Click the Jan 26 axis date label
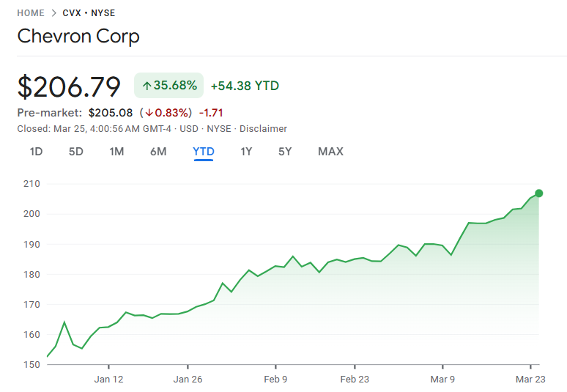 pyautogui.click(x=188, y=379)
